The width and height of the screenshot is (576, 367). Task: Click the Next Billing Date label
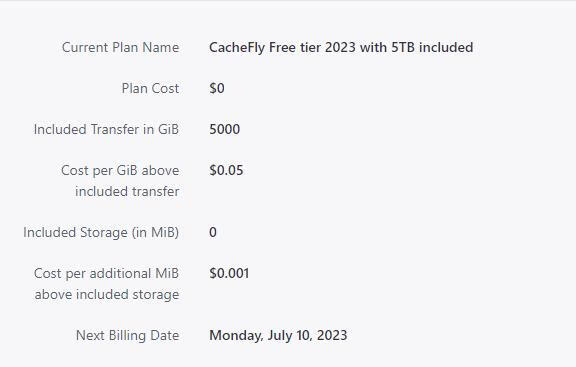(127, 335)
